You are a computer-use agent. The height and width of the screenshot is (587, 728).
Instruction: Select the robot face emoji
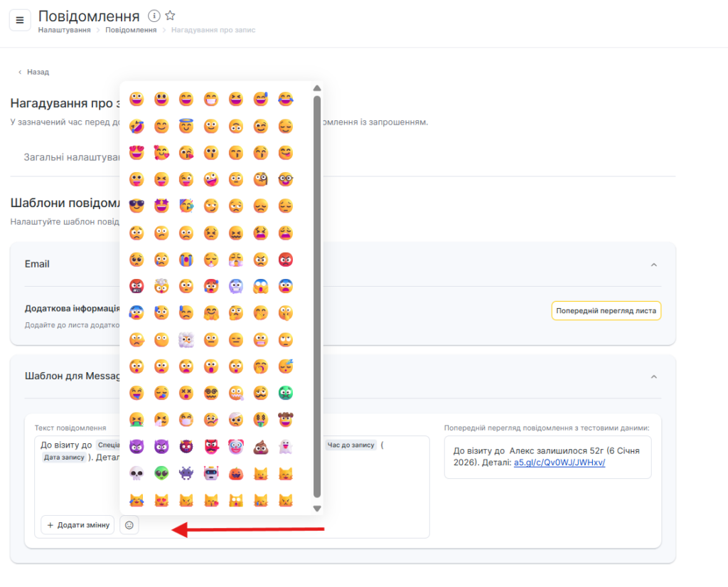pos(211,473)
